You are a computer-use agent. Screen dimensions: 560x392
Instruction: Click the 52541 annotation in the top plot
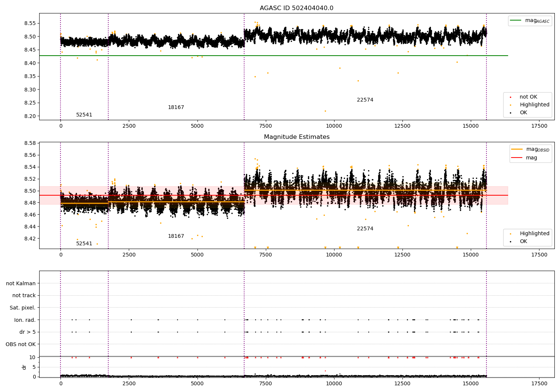point(84,115)
